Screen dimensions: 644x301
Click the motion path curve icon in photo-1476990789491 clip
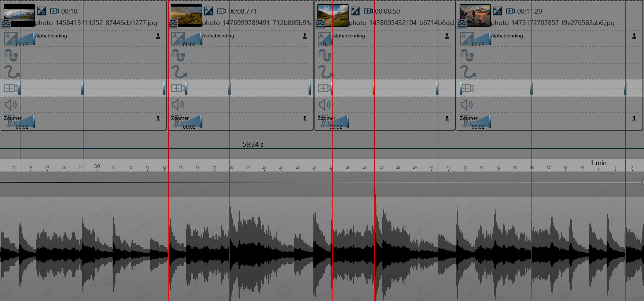179,72
